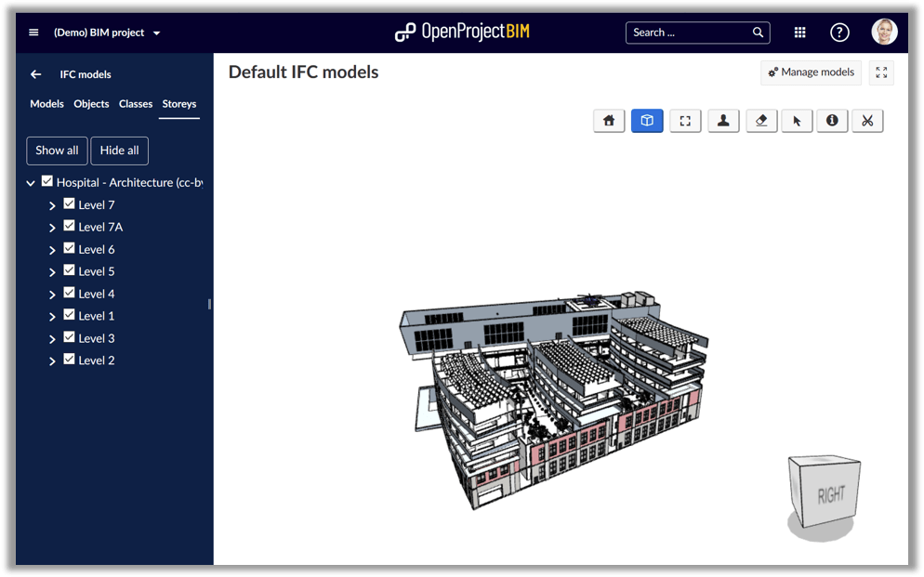Select the Home view tool
This screenshot has height=577, width=924.
(x=609, y=120)
